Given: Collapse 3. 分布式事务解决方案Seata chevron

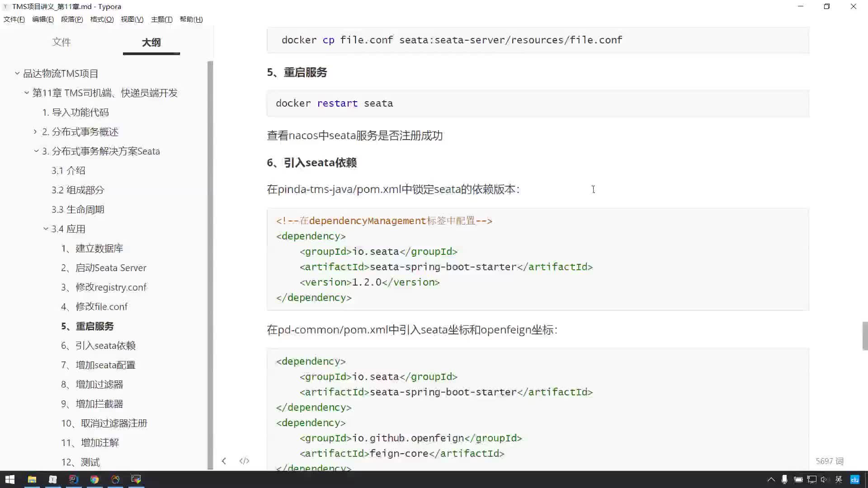Looking at the screenshot, I should (x=37, y=151).
